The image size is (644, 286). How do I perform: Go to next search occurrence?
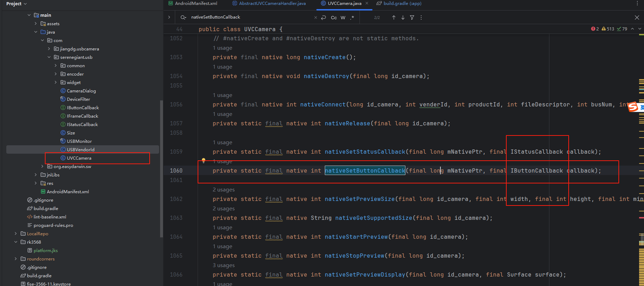[403, 18]
